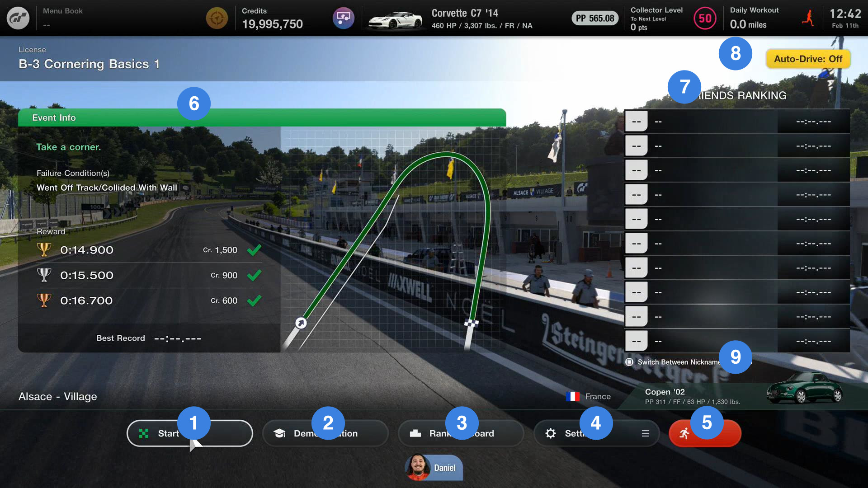
Task: Click the track start arrow marker
Action: 301,323
